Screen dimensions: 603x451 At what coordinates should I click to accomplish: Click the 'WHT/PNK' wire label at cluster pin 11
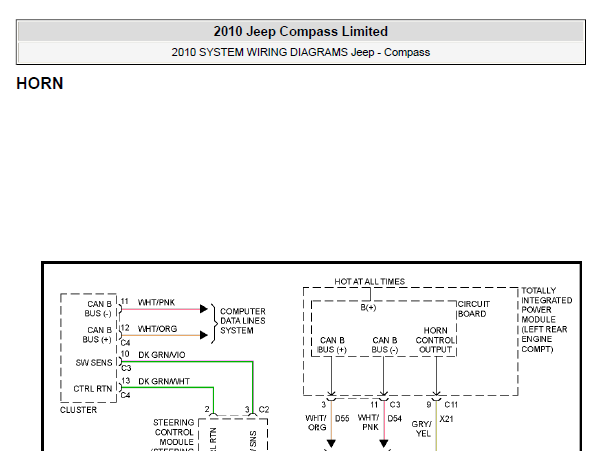[156, 302]
